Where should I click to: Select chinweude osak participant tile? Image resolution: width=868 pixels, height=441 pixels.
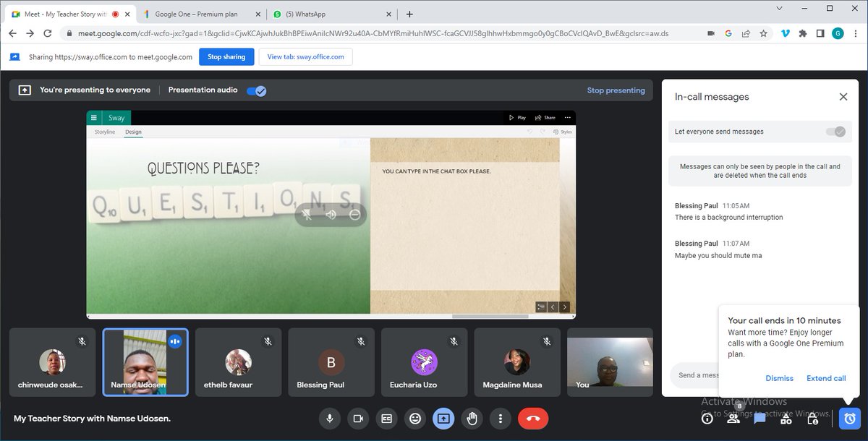pos(52,362)
